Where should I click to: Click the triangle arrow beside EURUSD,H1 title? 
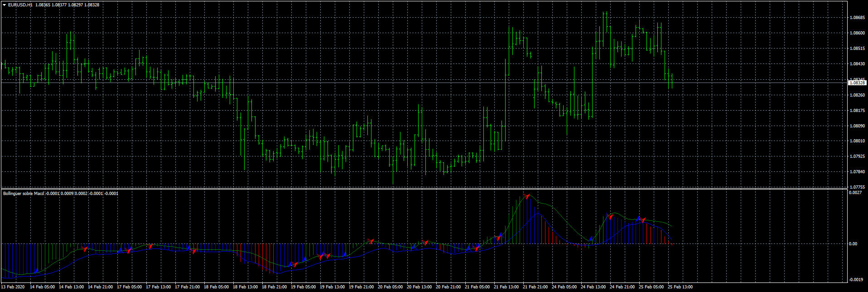click(x=4, y=5)
